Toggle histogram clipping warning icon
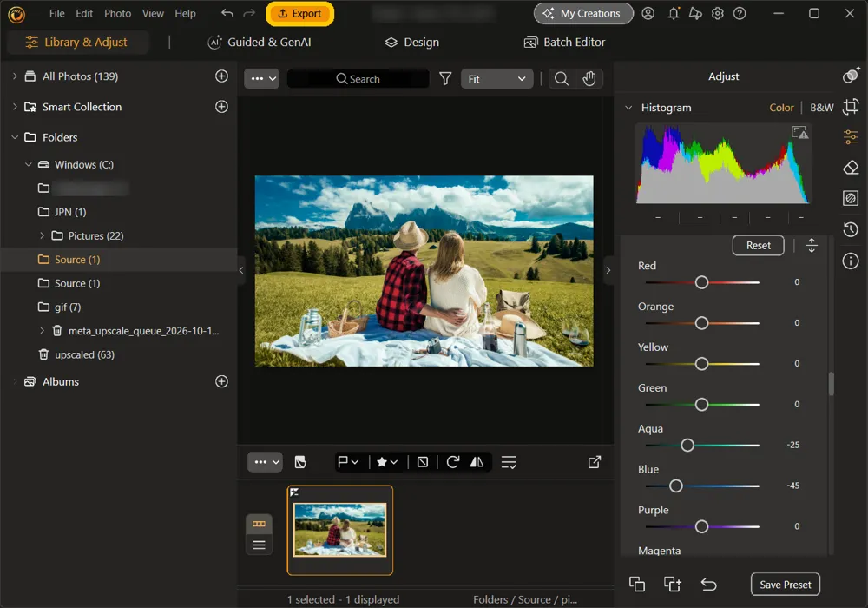Image resolution: width=868 pixels, height=608 pixels. click(800, 132)
